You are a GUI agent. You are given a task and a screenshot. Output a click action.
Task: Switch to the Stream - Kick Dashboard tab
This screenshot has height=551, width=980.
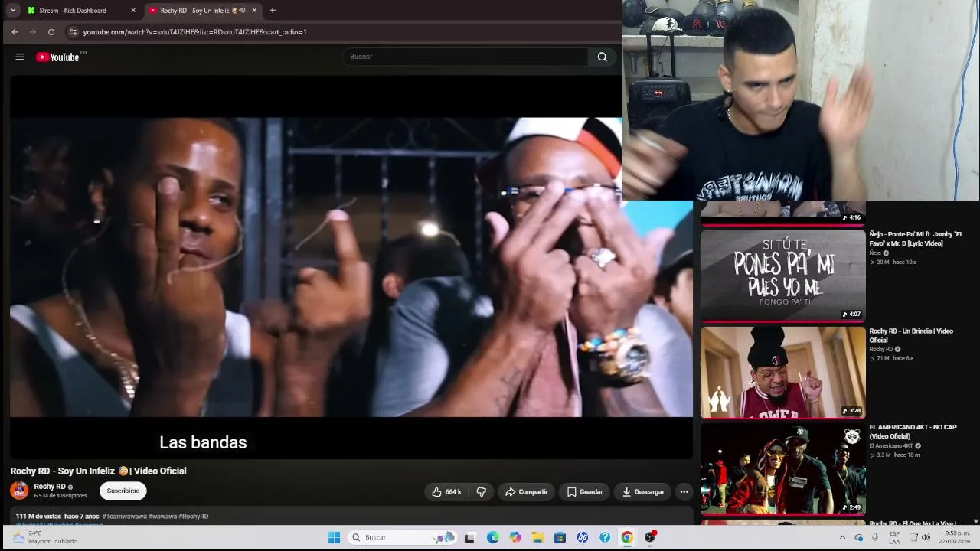click(81, 11)
